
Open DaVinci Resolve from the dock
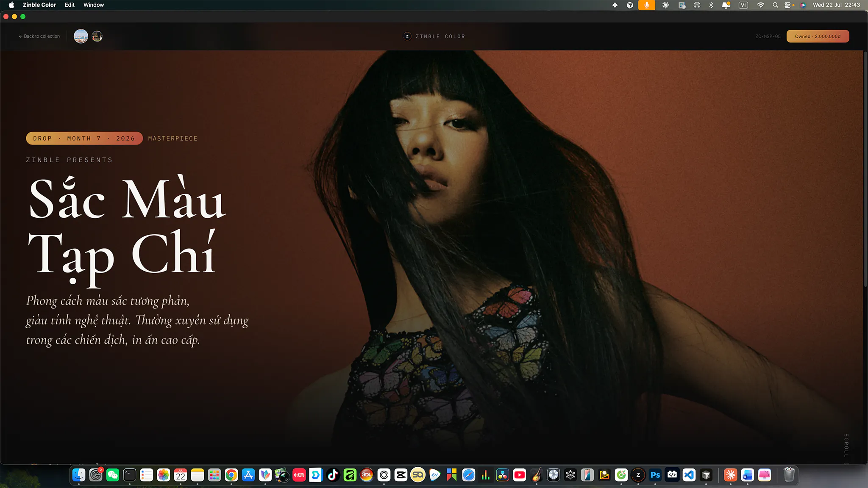[x=503, y=475]
